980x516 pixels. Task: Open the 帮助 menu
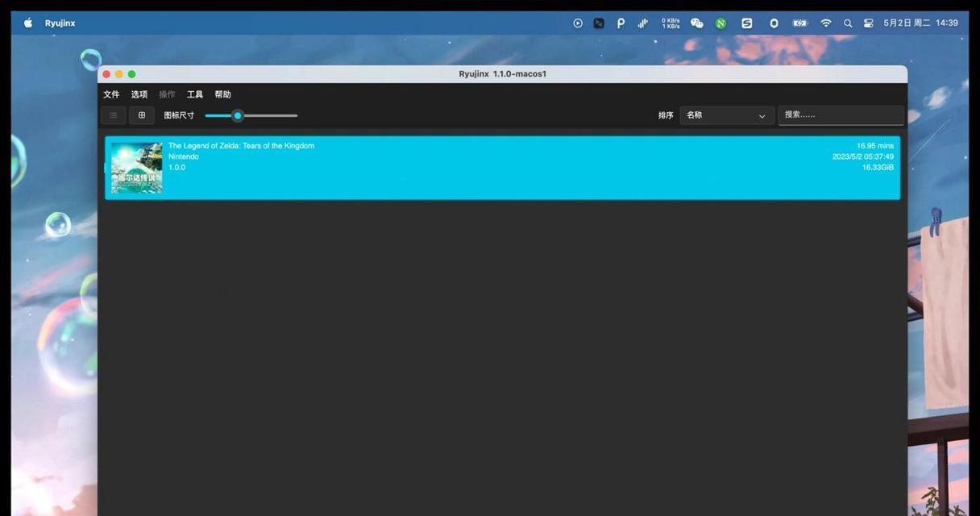click(x=223, y=94)
